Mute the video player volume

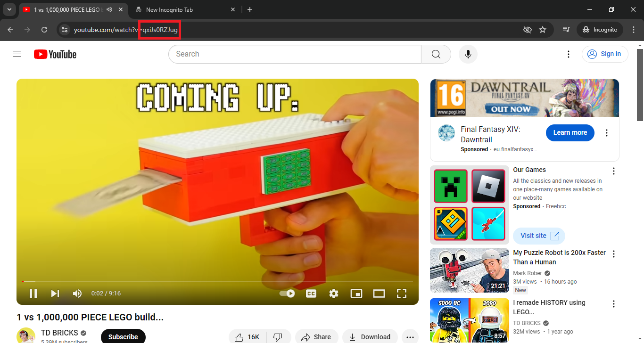pos(77,294)
